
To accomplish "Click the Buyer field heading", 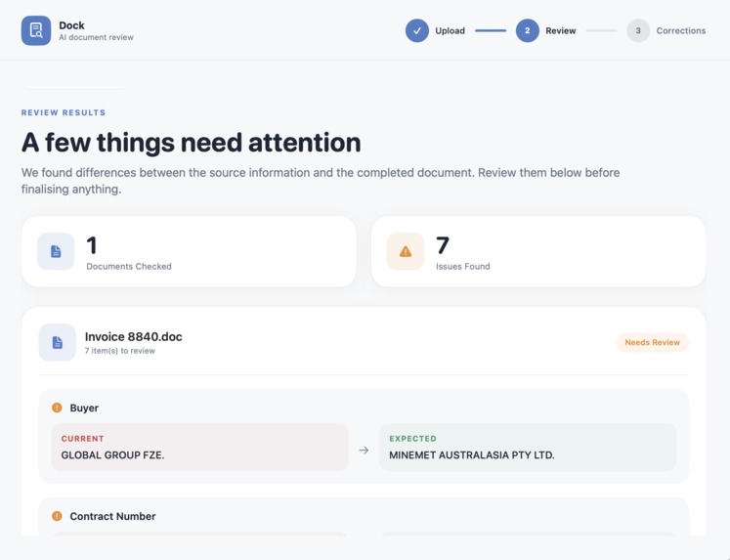I will [84, 408].
